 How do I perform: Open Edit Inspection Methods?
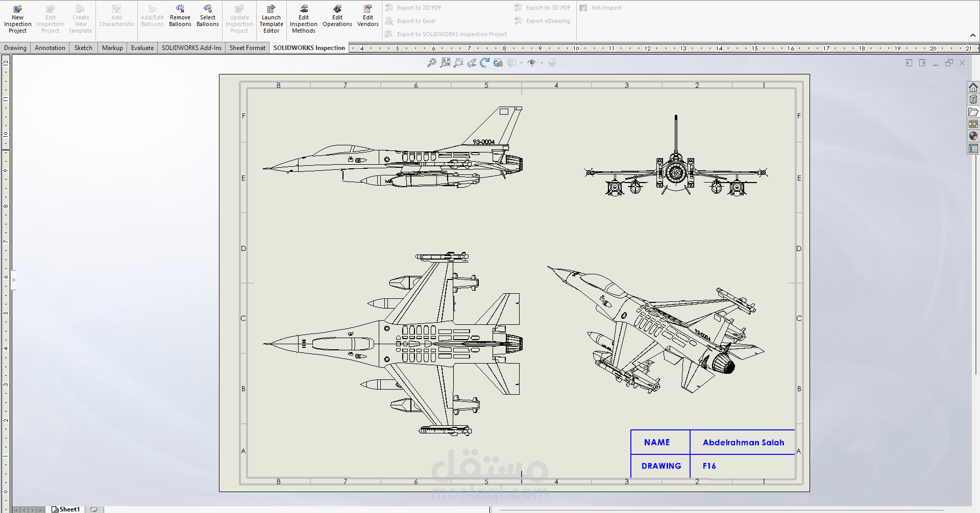click(x=304, y=19)
